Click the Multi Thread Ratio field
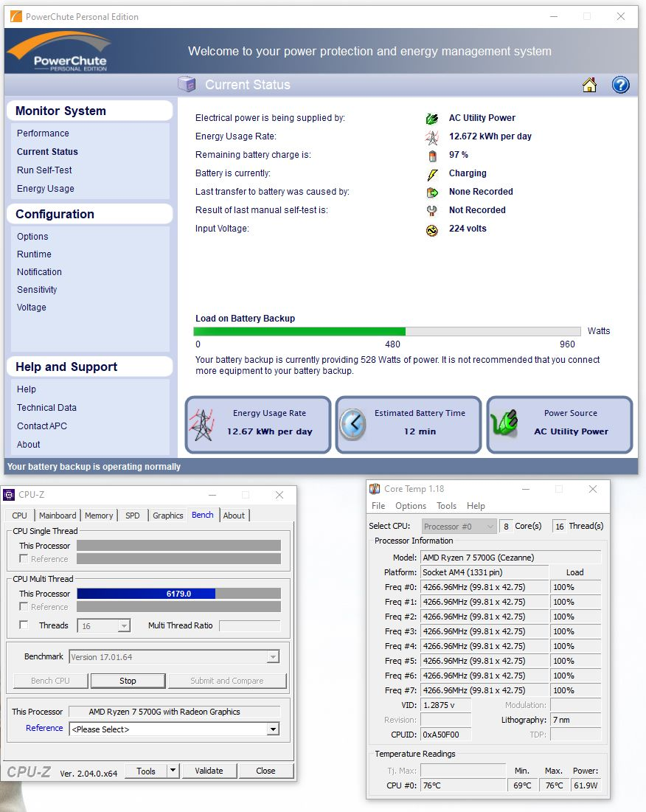Viewport: 646px width, 812px height. 249,625
